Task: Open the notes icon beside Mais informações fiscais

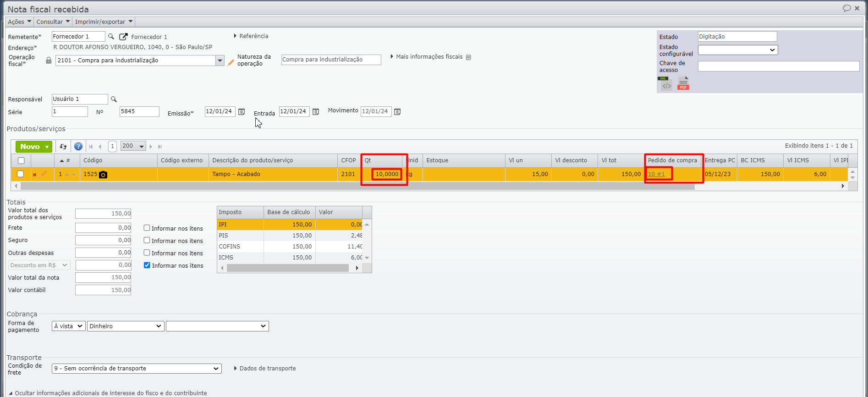Action: (468, 57)
